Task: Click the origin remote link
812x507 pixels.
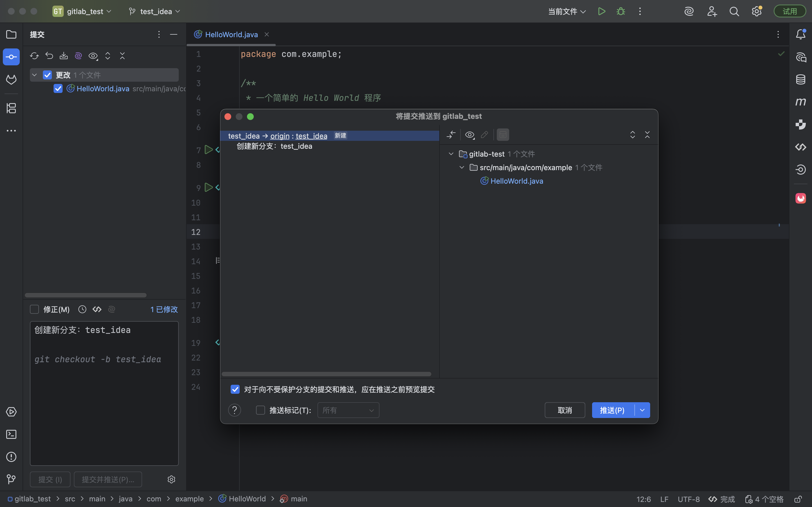Action: click(x=280, y=136)
